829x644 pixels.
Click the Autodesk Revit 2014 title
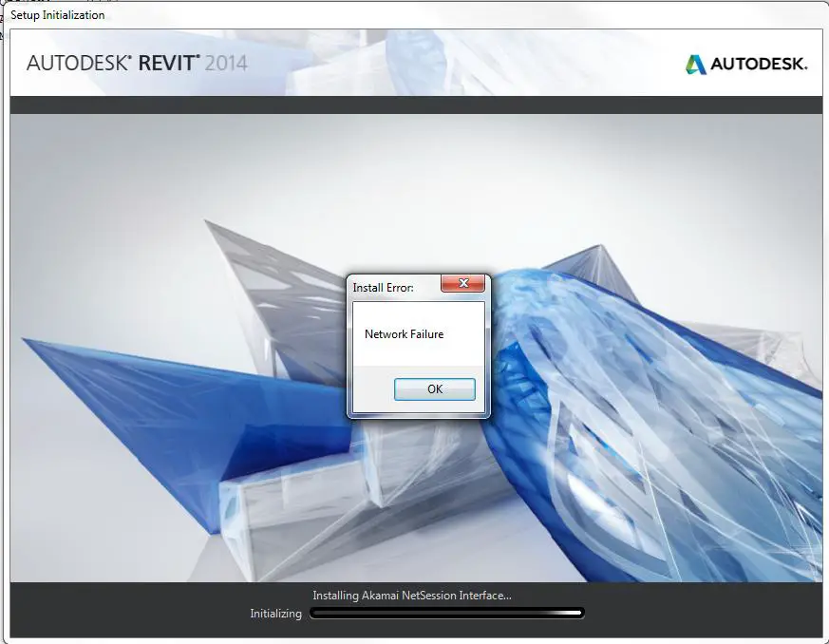tap(137, 63)
